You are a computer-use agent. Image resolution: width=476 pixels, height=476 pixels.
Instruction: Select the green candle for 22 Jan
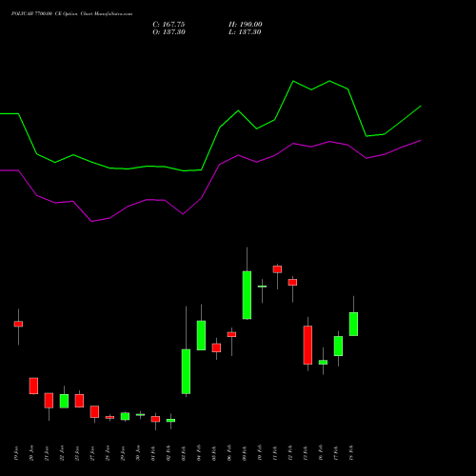point(64,401)
